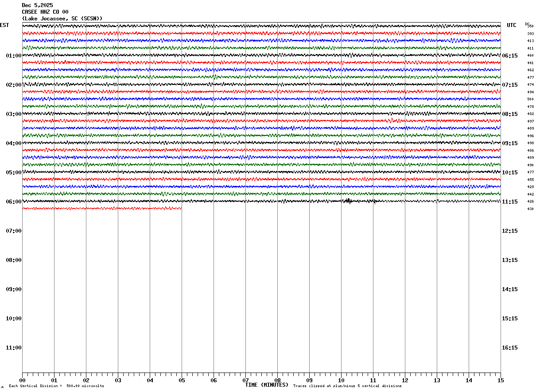The height and width of the screenshot is (392, 536).
Task: Click station code 'CASEE HHZ CO 00'
Action: [45, 12]
